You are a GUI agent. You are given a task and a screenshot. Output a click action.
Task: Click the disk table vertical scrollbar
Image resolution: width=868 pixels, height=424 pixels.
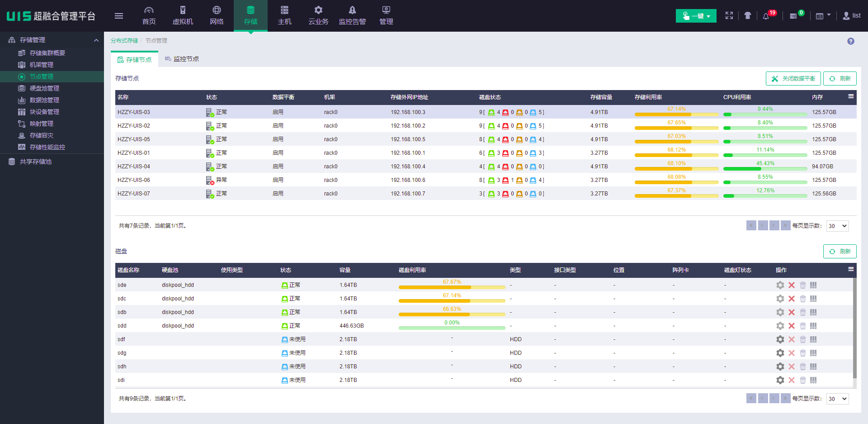pyautogui.click(x=854, y=328)
